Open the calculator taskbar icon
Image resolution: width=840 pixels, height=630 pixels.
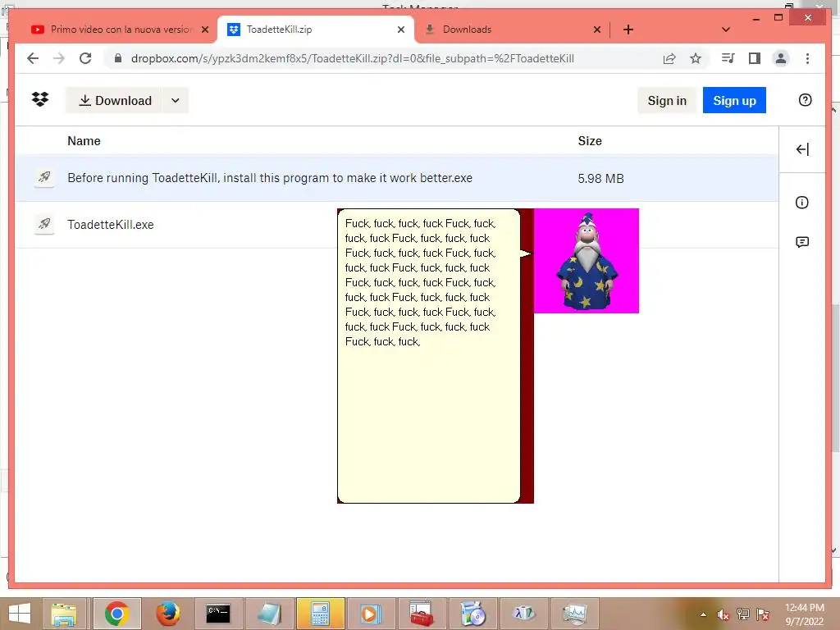[x=320, y=614]
